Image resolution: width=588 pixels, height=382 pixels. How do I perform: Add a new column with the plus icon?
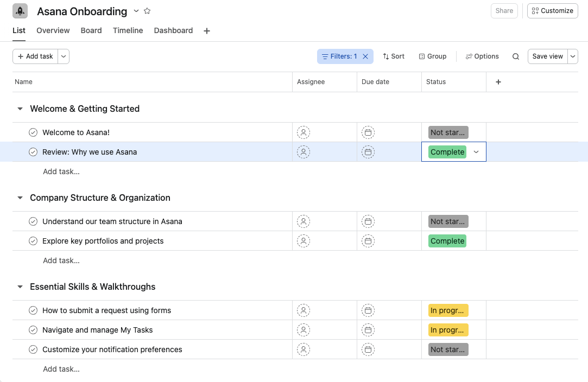(x=498, y=81)
